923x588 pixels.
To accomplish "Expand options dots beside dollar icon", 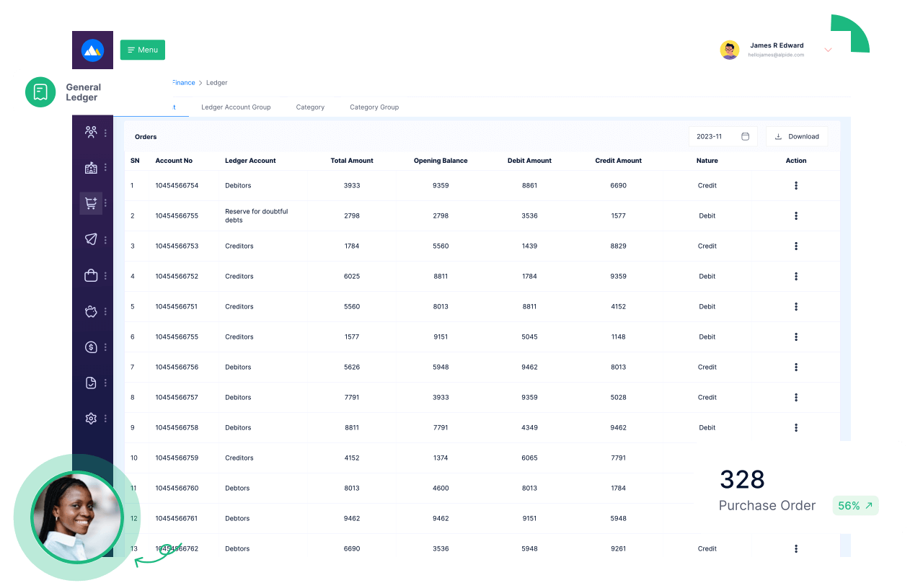I will pyautogui.click(x=106, y=347).
